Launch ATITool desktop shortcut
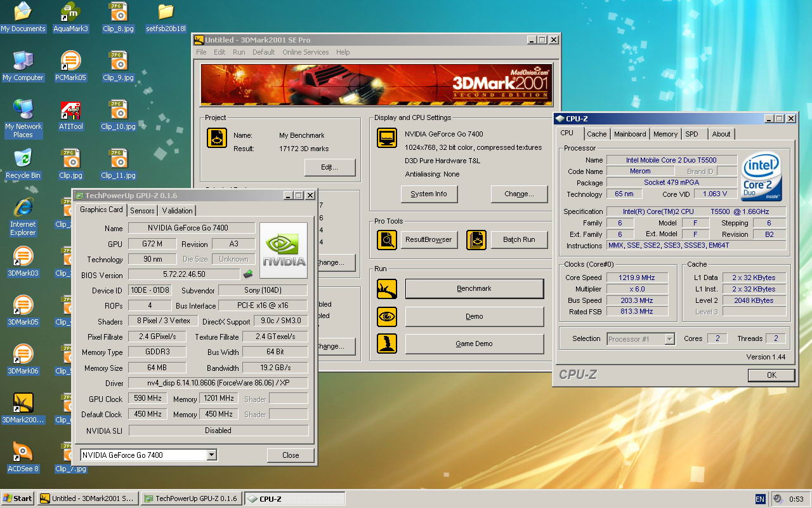The width and height of the screenshot is (812, 508). (70, 115)
